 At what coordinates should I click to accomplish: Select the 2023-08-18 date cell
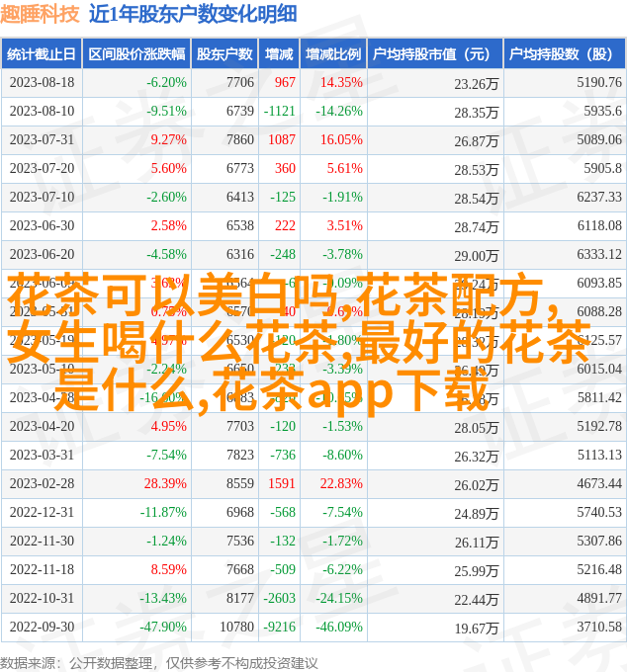[42, 83]
